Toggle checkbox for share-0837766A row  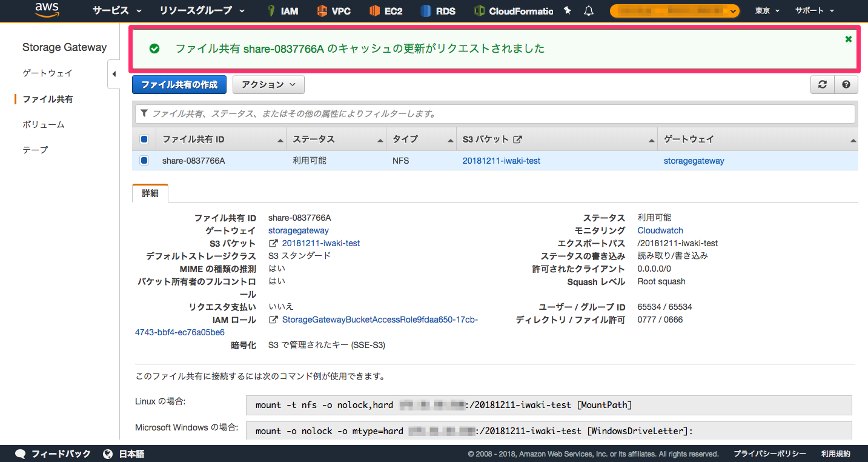(x=144, y=161)
